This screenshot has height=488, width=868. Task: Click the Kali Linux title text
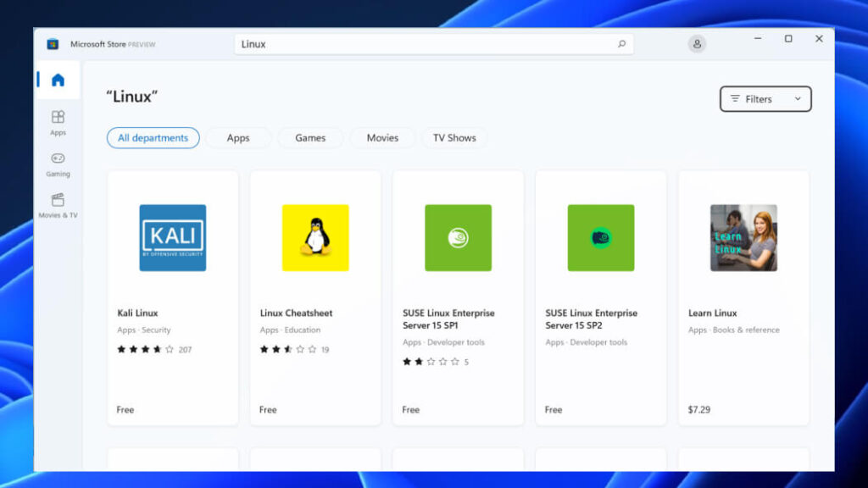(137, 313)
